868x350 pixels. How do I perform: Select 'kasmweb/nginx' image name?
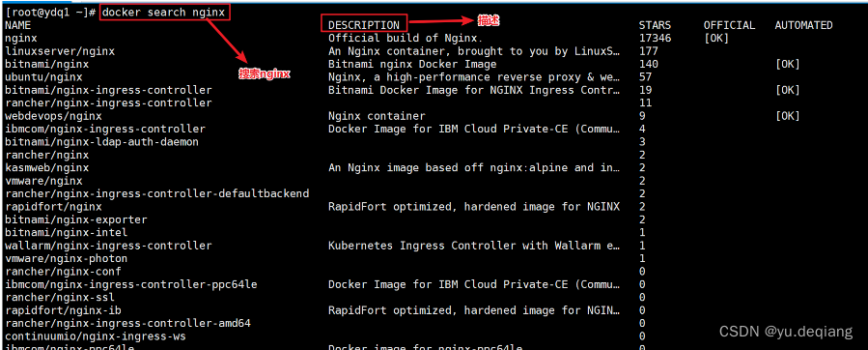click(47, 168)
